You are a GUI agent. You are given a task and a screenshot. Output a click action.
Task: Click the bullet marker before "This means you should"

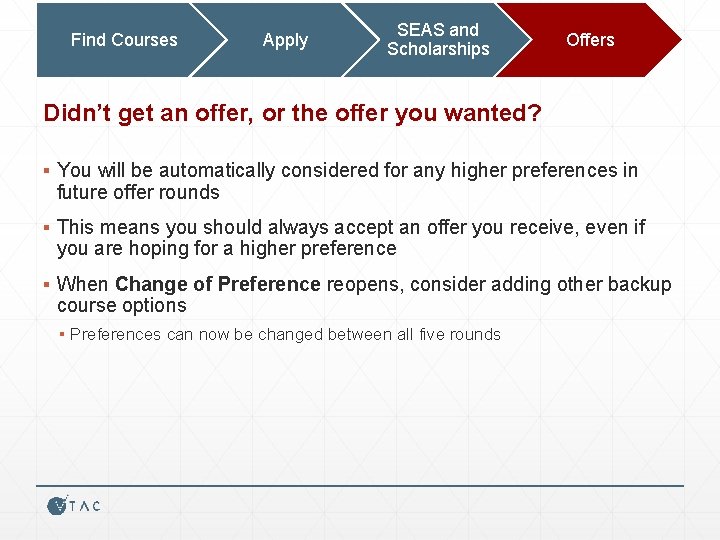[x=48, y=228]
